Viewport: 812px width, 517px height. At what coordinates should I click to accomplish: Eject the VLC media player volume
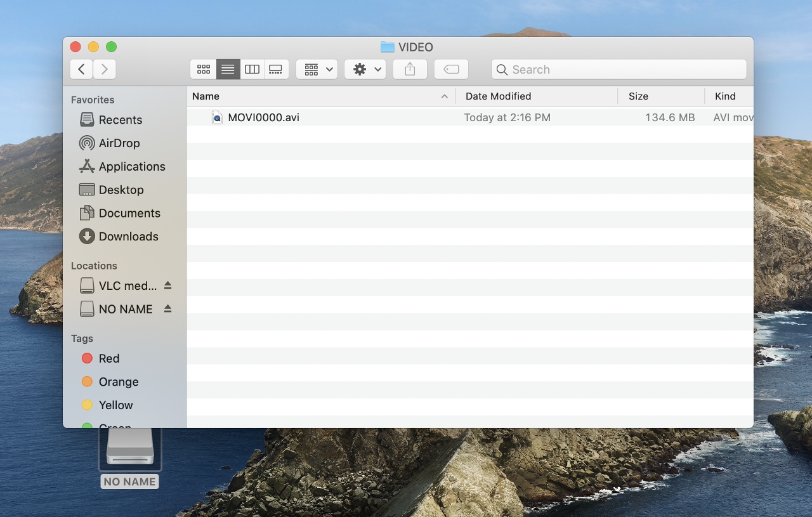pos(167,285)
